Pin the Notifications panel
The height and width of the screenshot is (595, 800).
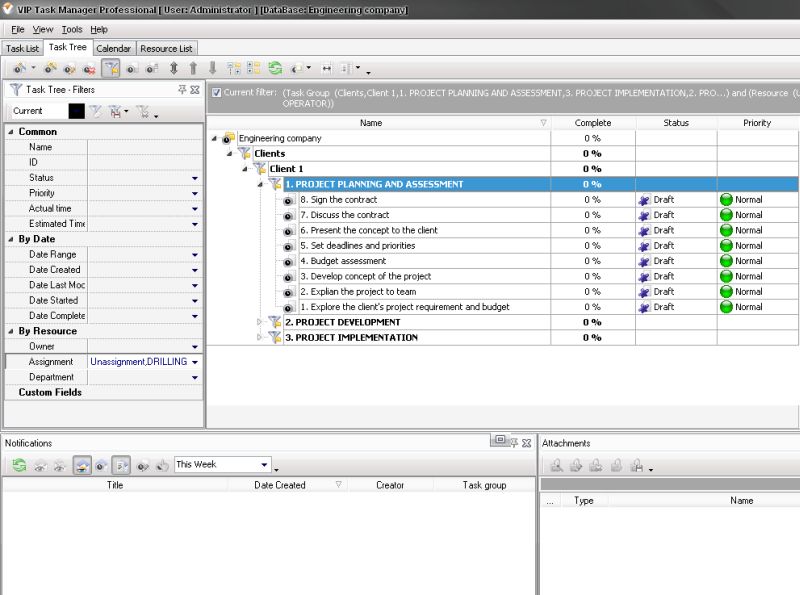pyautogui.click(x=514, y=443)
